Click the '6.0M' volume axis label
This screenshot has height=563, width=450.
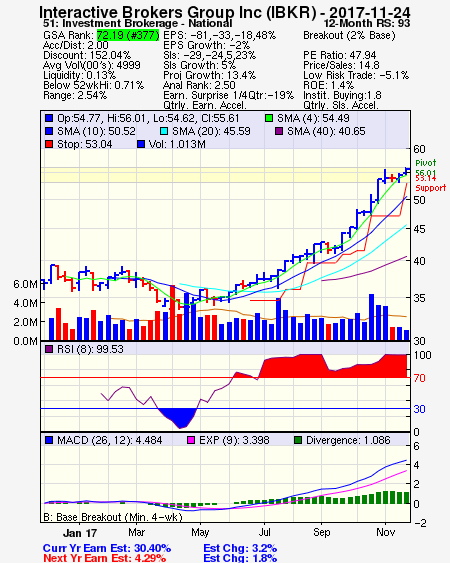(x=25, y=284)
